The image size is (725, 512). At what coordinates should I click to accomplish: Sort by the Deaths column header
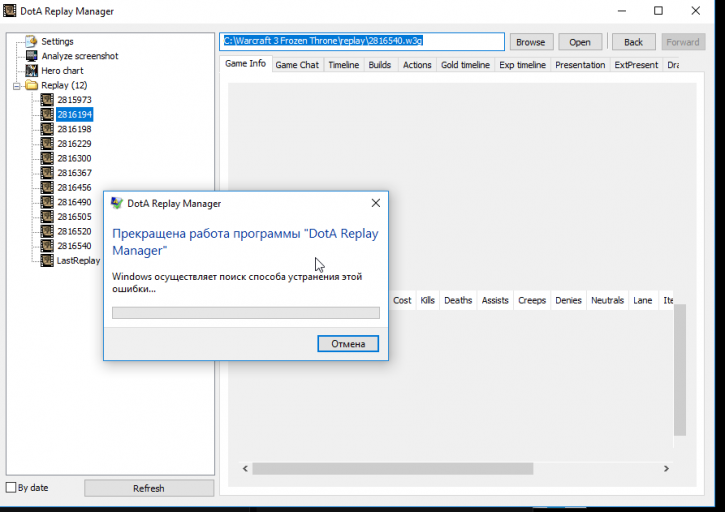[x=458, y=301]
